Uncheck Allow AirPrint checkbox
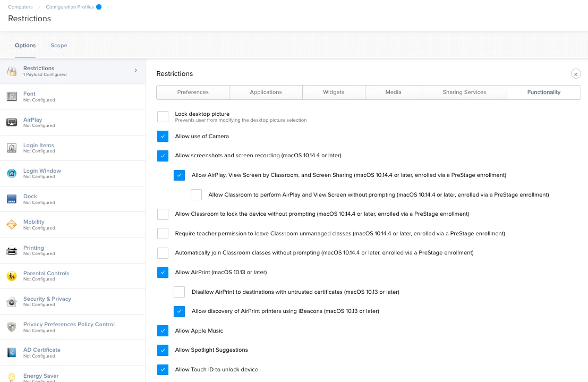 tap(163, 273)
